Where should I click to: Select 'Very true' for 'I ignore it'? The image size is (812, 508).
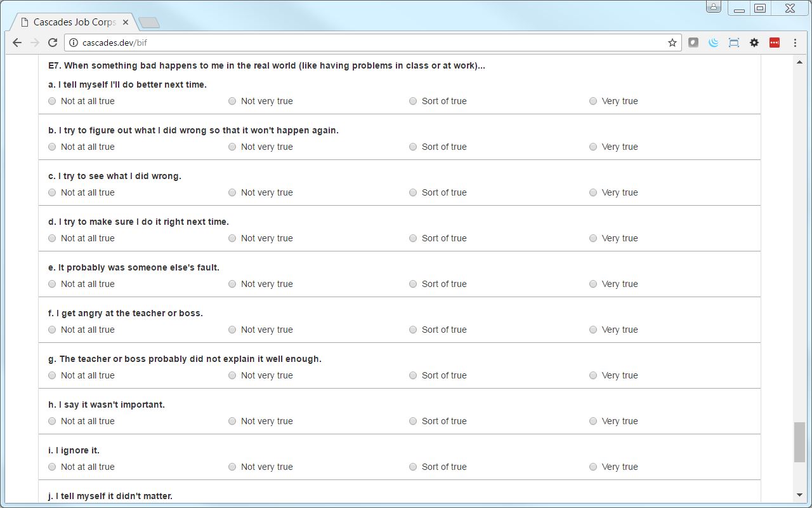(x=593, y=467)
